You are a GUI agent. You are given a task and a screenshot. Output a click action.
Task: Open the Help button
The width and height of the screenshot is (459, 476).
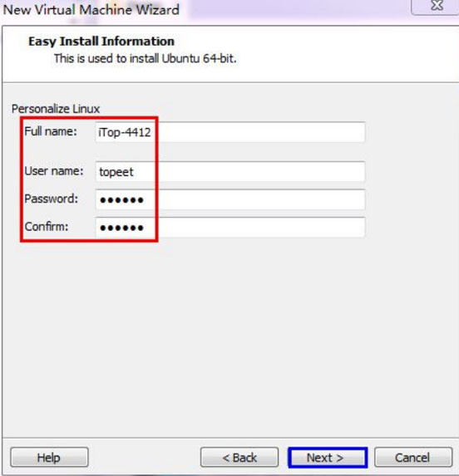[50, 457]
